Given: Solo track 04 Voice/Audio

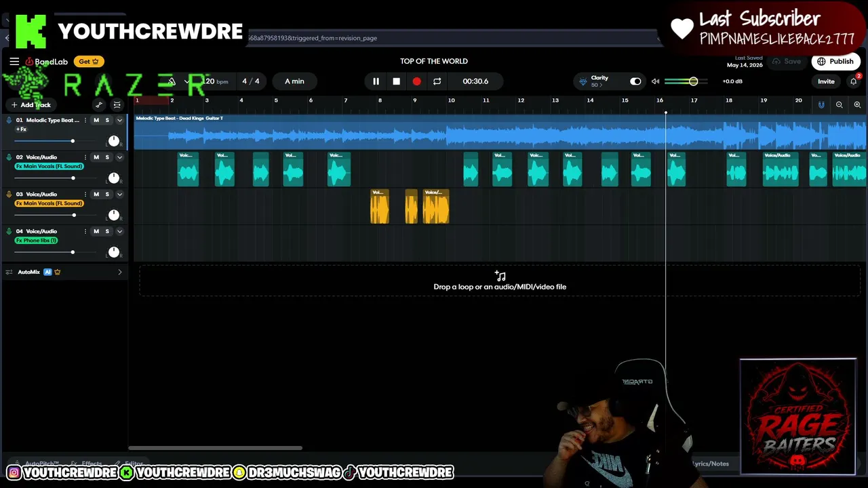Looking at the screenshot, I should pos(107,232).
